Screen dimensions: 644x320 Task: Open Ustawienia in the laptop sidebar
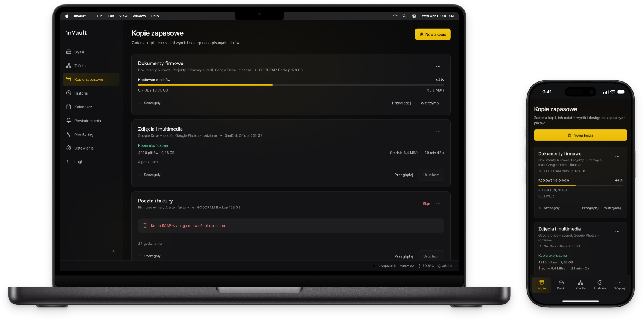[x=91, y=148]
